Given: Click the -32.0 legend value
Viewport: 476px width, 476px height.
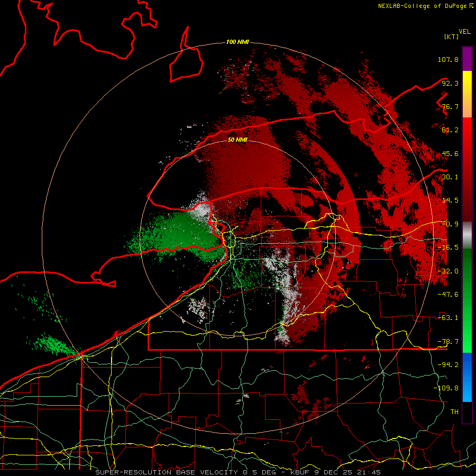Looking at the screenshot, I should [448, 271].
